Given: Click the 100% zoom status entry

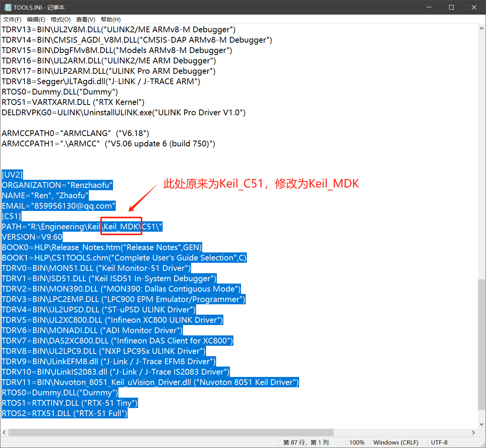Looking at the screenshot, I should tap(357, 442).
